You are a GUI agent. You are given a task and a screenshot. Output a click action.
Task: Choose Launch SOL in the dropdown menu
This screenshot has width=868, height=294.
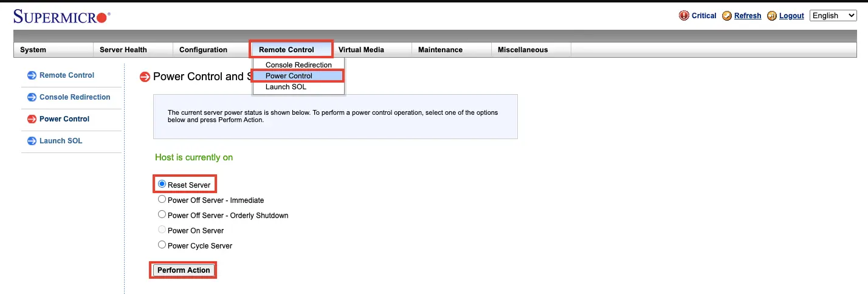point(298,87)
